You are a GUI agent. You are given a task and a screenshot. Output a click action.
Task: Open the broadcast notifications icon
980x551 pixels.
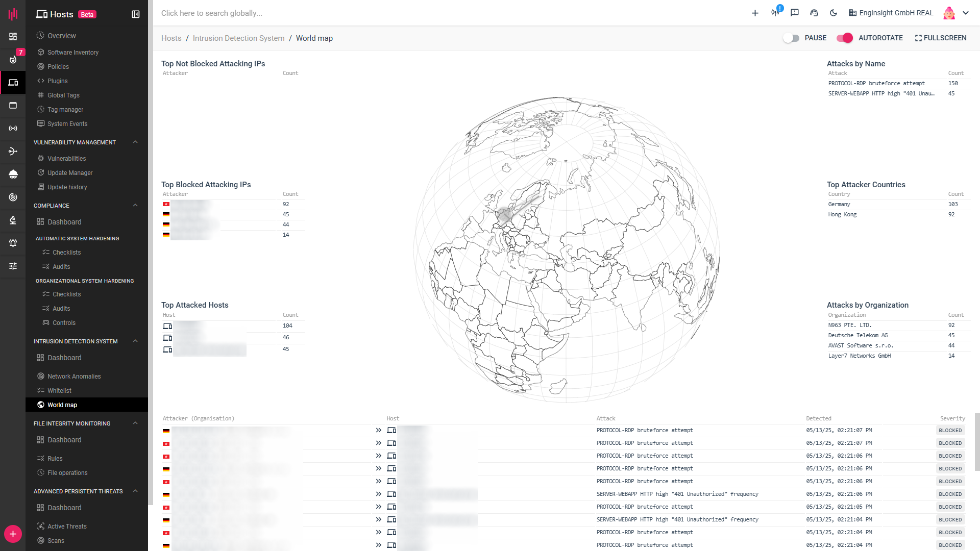[775, 13]
